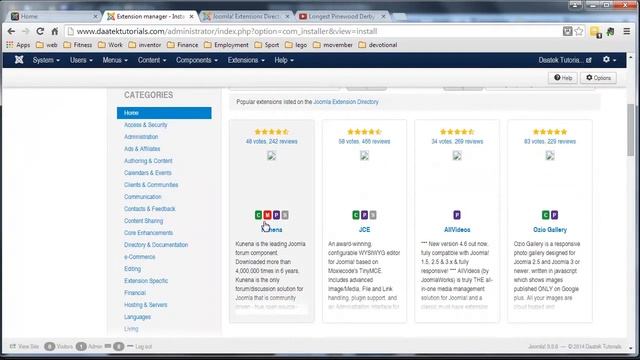Open Ozio Gallery's 83 votes reviews link
The image size is (640, 360).
(x=550, y=142)
